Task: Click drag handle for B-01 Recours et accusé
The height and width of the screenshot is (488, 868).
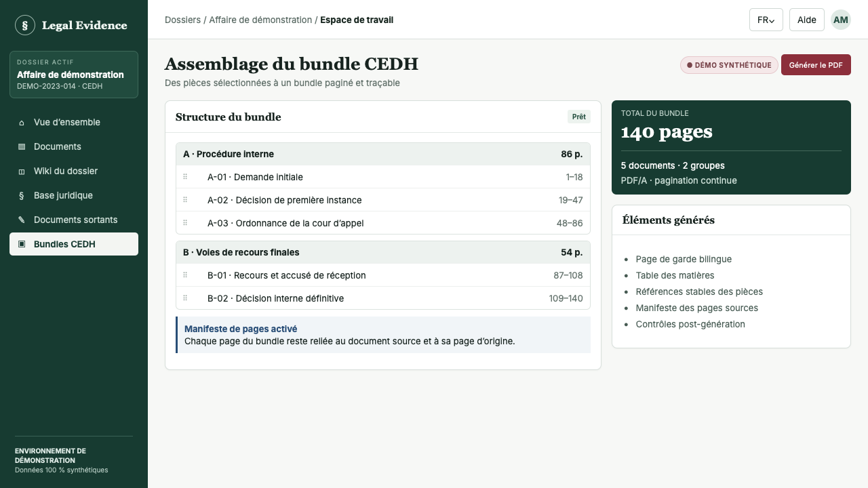Action: click(x=185, y=275)
